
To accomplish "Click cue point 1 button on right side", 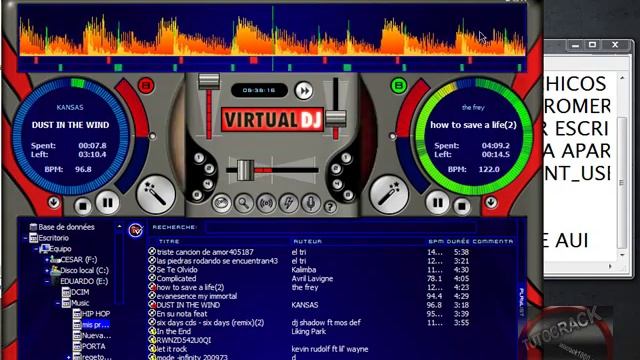I will [x=346, y=158].
